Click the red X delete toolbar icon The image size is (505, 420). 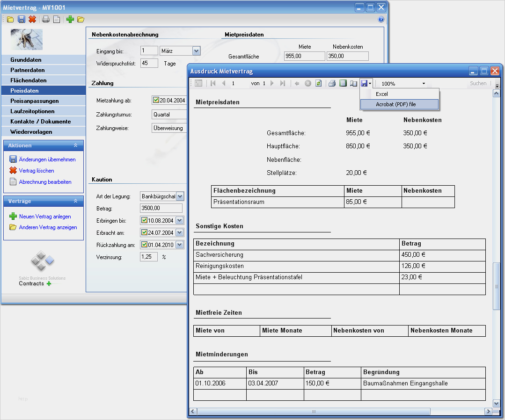point(32,19)
